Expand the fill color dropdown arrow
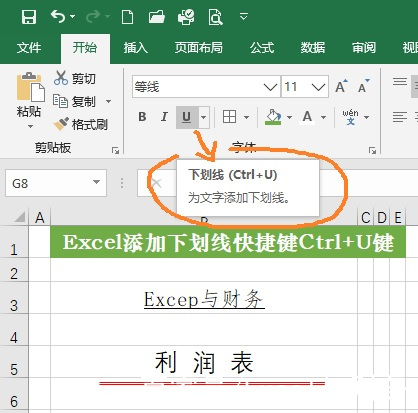418x413 pixels. pos(289,117)
